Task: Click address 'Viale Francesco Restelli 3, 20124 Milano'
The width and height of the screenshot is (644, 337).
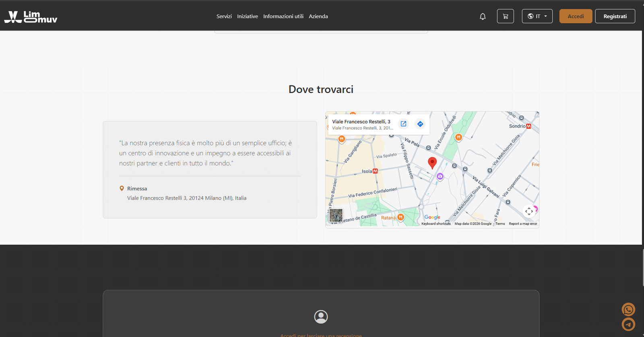Action: tap(187, 198)
